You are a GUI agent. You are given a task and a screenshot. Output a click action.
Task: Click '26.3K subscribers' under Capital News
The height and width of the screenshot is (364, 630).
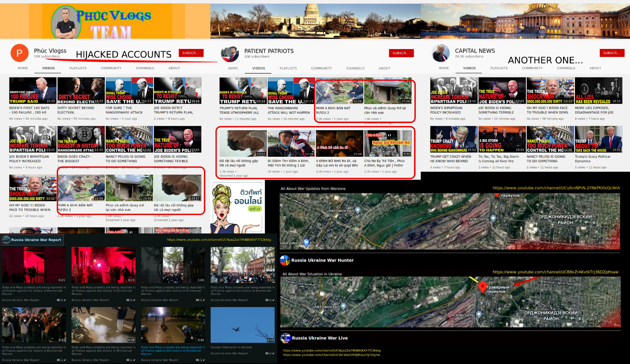(469, 56)
